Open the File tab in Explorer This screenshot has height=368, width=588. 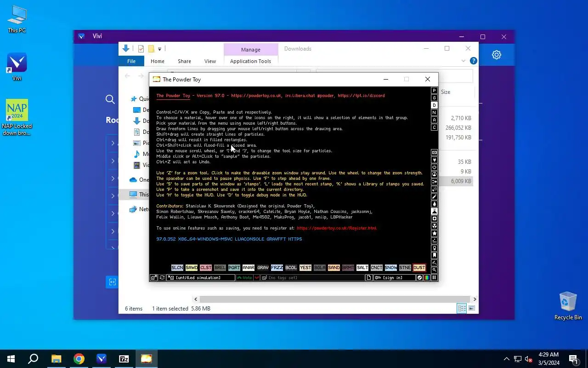coord(131,61)
